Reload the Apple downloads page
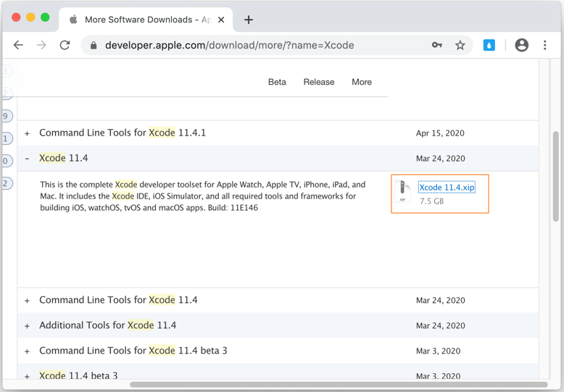The height and width of the screenshot is (392, 564). [65, 45]
